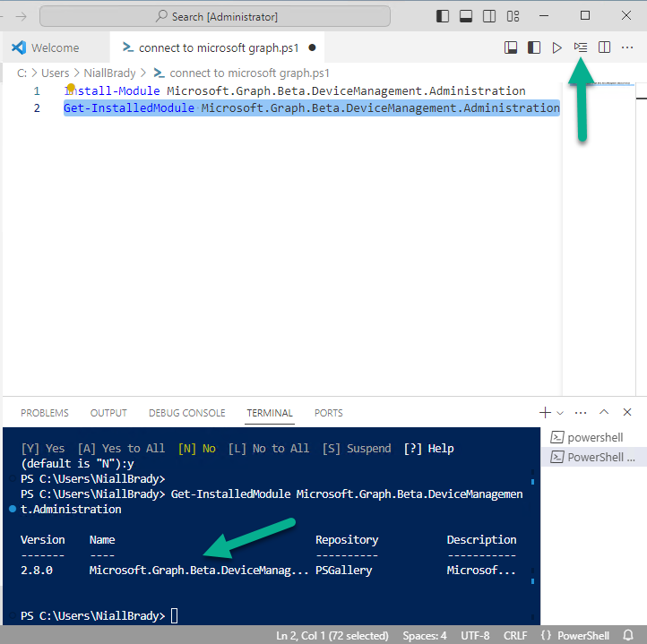Click Microsoft.Graph.Beta.DeviceManag... module name in output
This screenshot has width=647, height=644.
coord(199,571)
